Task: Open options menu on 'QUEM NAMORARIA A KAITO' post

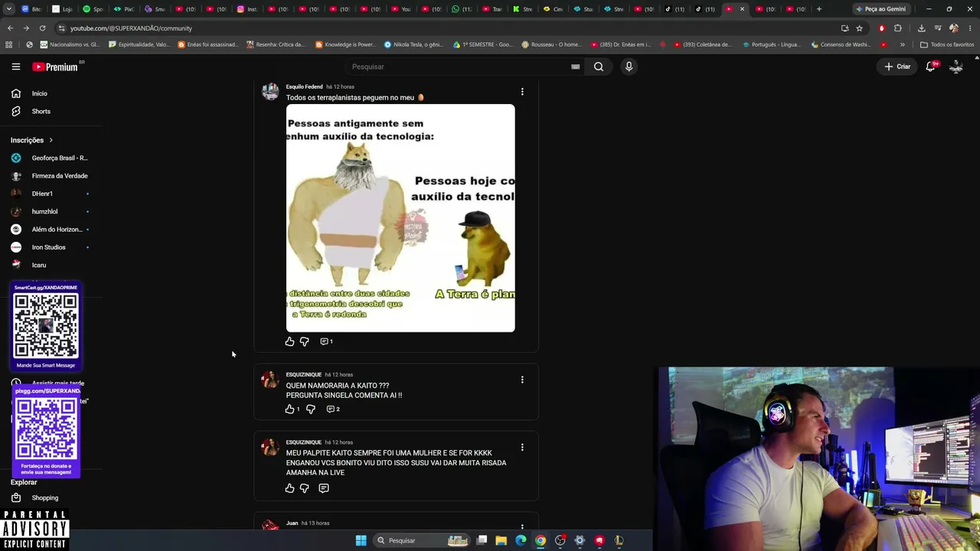Action: (522, 380)
